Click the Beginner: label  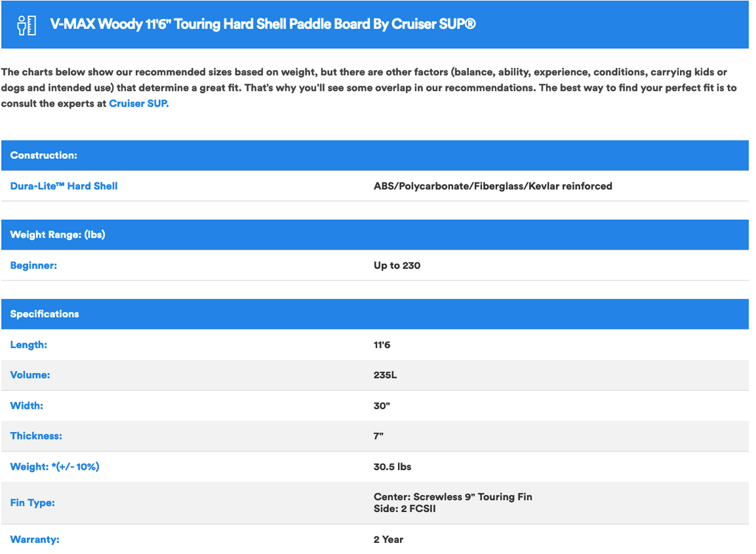33,265
